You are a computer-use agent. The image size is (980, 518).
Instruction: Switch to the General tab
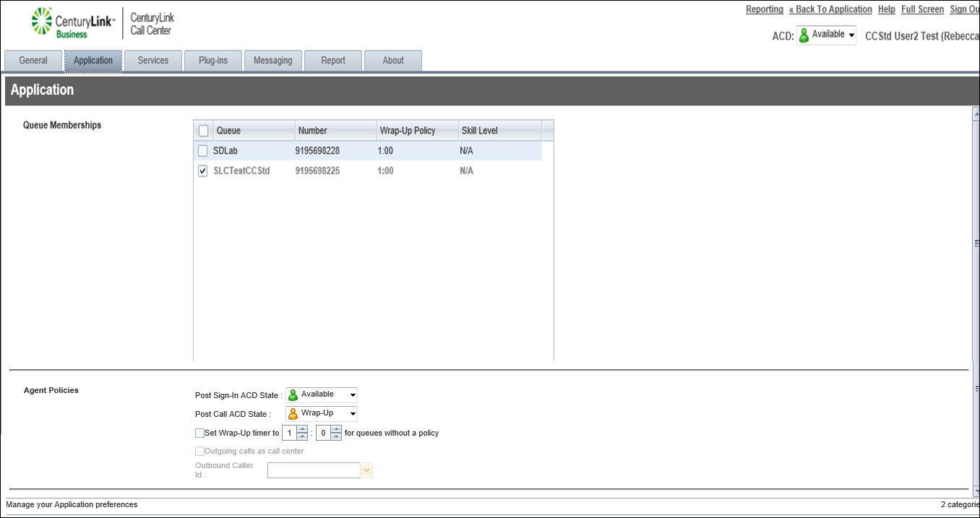tap(33, 61)
